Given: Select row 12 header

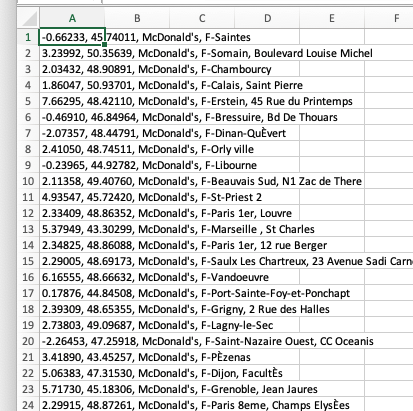Looking at the screenshot, I should pyautogui.click(x=28, y=213).
